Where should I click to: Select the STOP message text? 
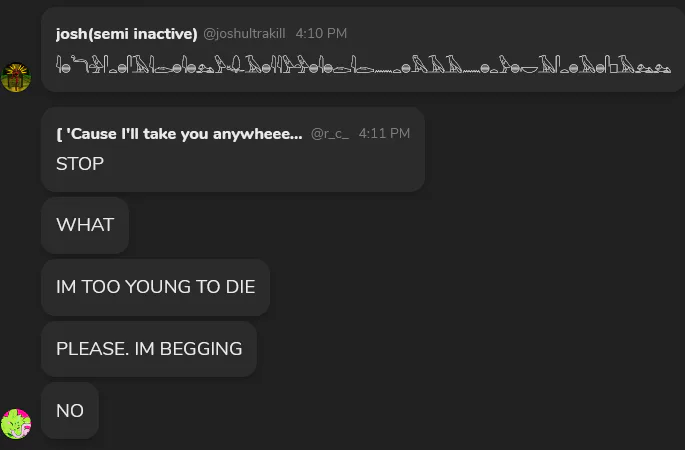tap(80, 163)
